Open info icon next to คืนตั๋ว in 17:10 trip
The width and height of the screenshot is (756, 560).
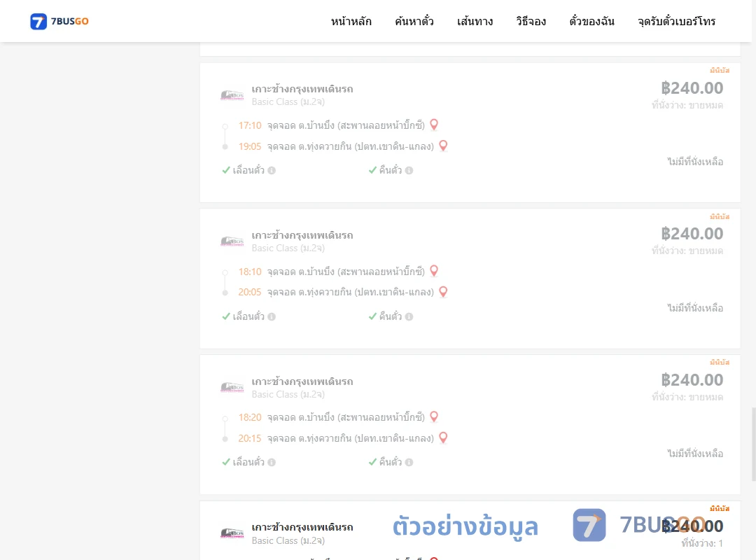tap(409, 170)
